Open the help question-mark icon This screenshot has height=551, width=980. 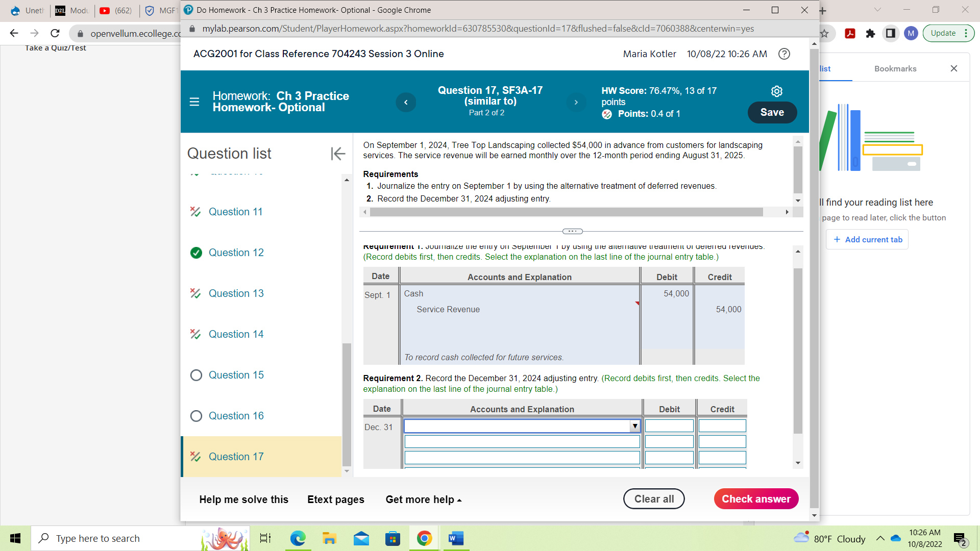pyautogui.click(x=784, y=54)
